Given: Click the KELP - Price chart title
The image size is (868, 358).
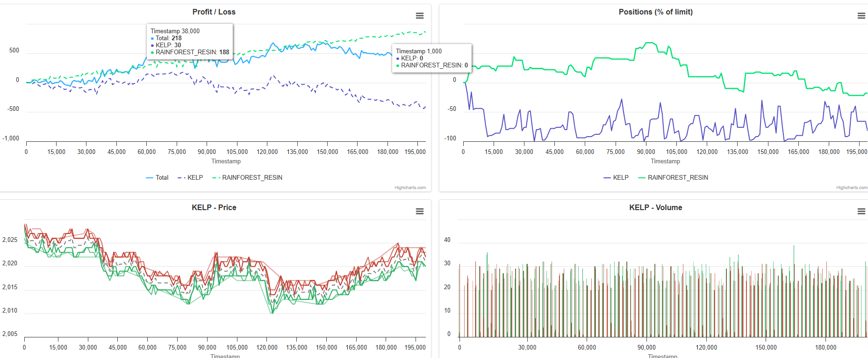Looking at the screenshot, I should (x=214, y=208).
